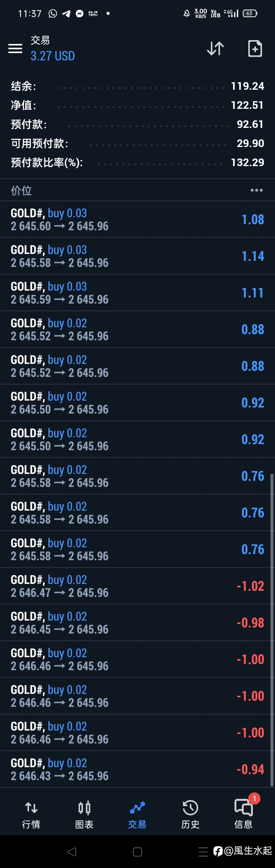Select the position with loss -1.02
The image size is (275, 868).
[137, 586]
